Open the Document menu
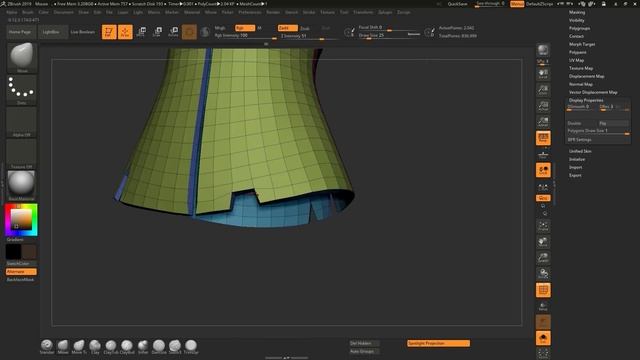Screen dimensions: 640x360 [x=64, y=12]
